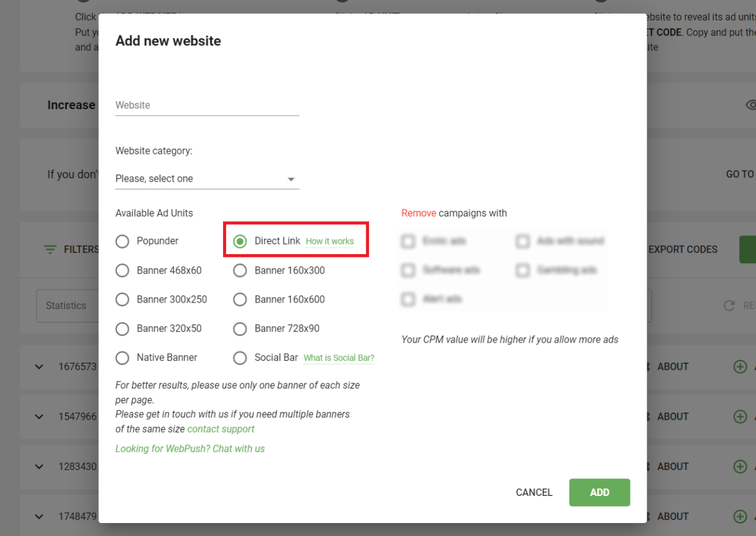The height and width of the screenshot is (536, 756).
Task: Click ABOUT on the first website row
Action: 673,366
